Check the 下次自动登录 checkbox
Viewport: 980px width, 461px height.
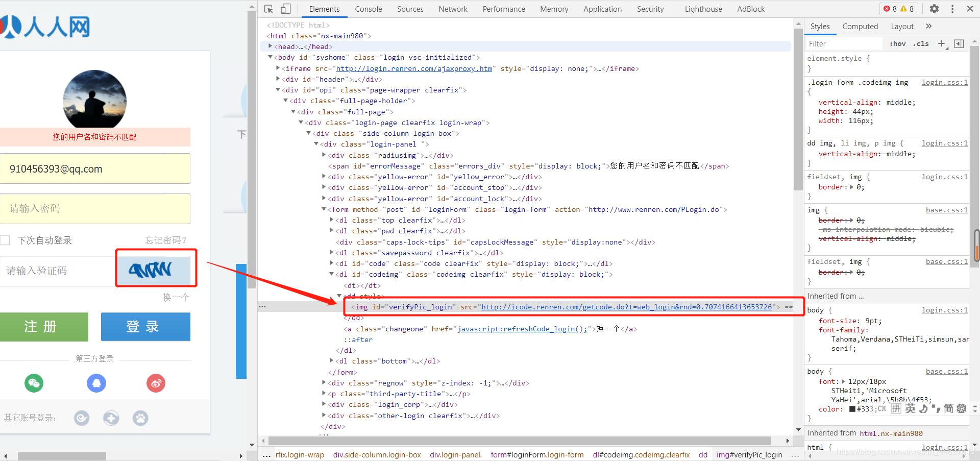(x=5, y=240)
